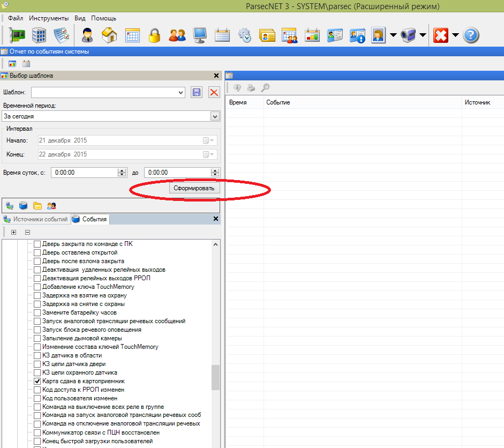Check 'Запыление дымовой камеры'
This screenshot has width=504, height=448.
37,338
